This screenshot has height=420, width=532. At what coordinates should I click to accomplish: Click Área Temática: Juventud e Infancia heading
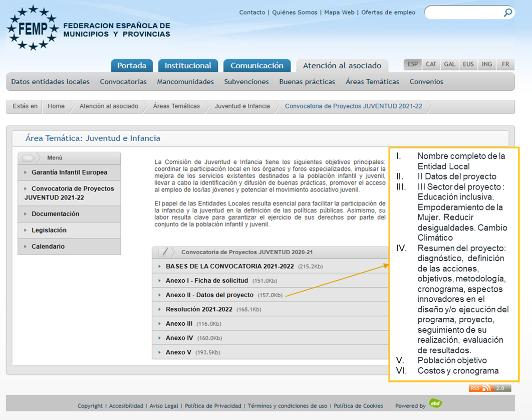tap(93, 138)
